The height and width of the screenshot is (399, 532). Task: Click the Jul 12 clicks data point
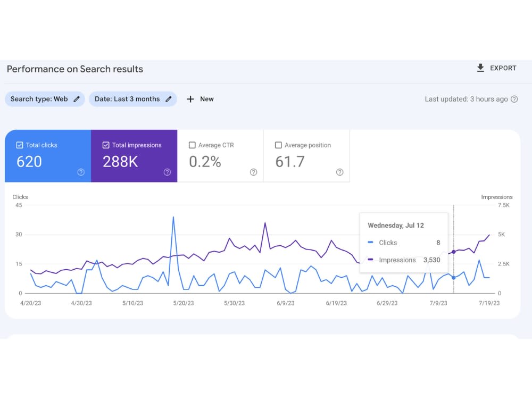tap(454, 278)
